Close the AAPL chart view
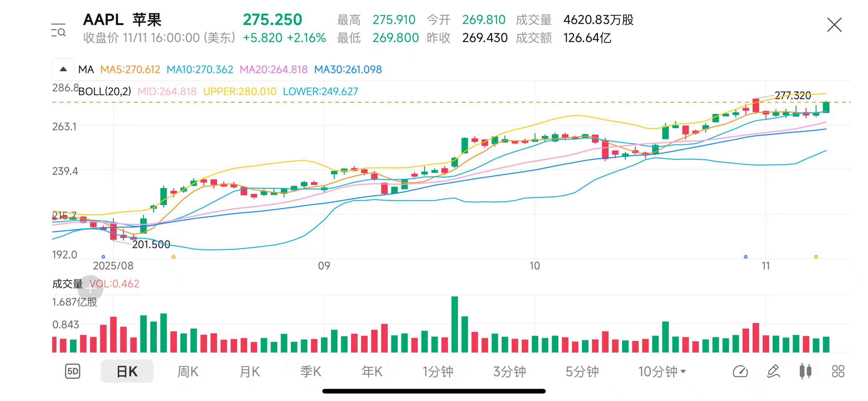868x401 pixels. click(x=834, y=25)
